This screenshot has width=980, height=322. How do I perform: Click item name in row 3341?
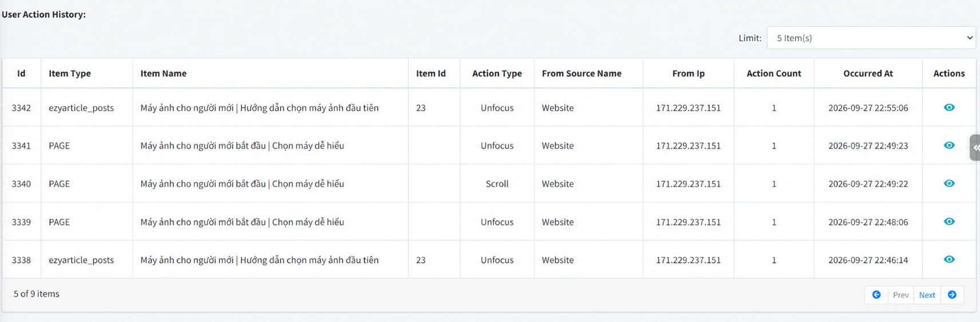242,146
